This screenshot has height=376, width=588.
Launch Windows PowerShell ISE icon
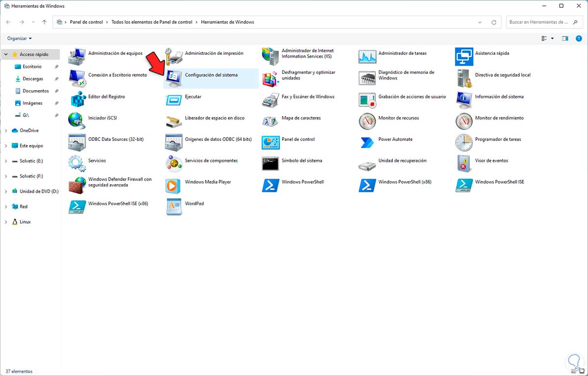pos(464,185)
